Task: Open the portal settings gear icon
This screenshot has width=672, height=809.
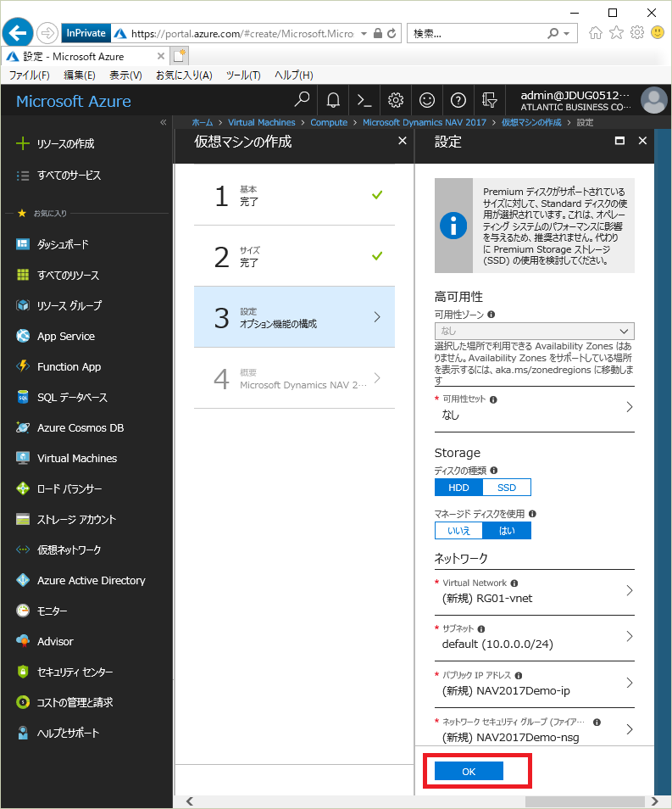Action: (396, 99)
